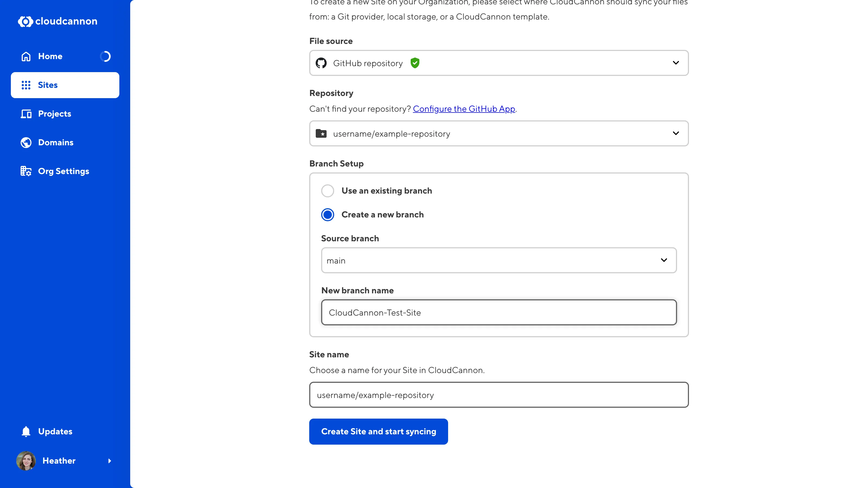Open the Home page icon

pos(25,56)
